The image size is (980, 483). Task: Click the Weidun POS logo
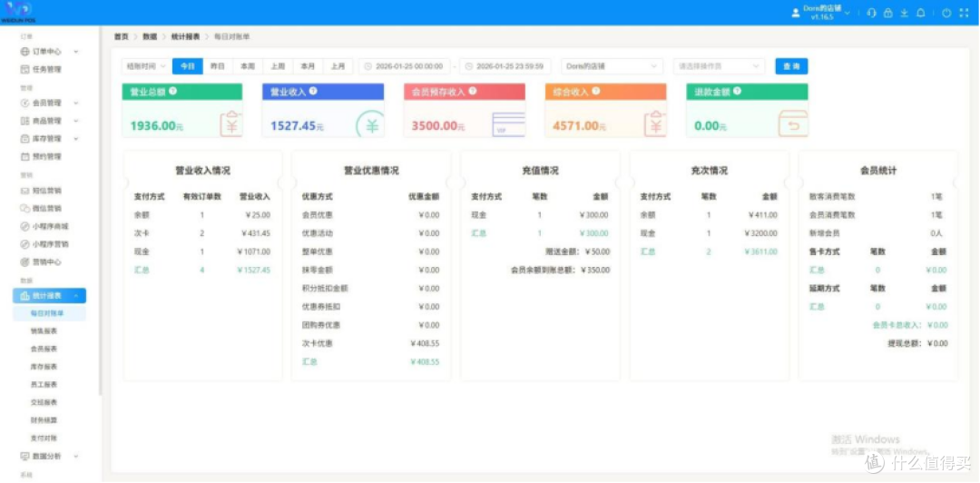17,12
